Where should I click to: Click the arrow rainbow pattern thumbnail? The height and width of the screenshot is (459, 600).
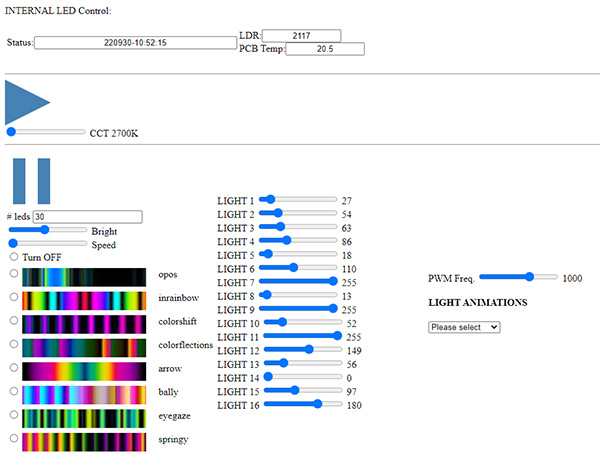point(84,370)
